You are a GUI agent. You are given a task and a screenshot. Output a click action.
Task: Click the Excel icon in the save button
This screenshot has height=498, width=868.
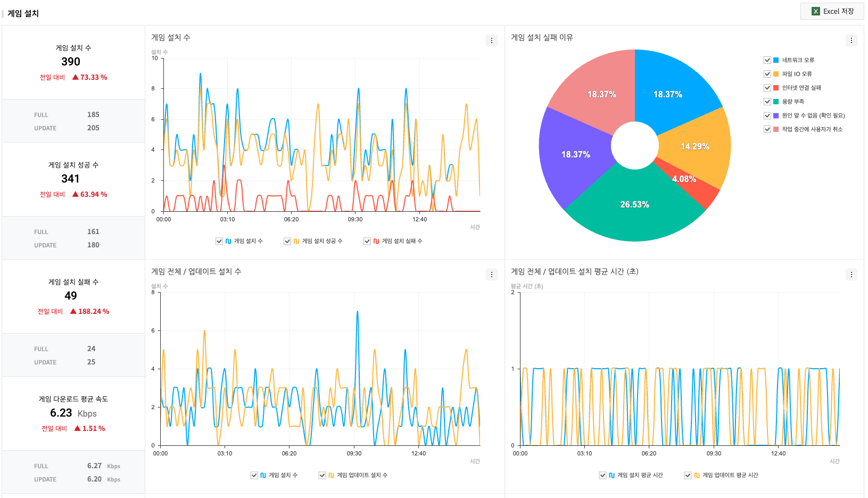tap(815, 11)
